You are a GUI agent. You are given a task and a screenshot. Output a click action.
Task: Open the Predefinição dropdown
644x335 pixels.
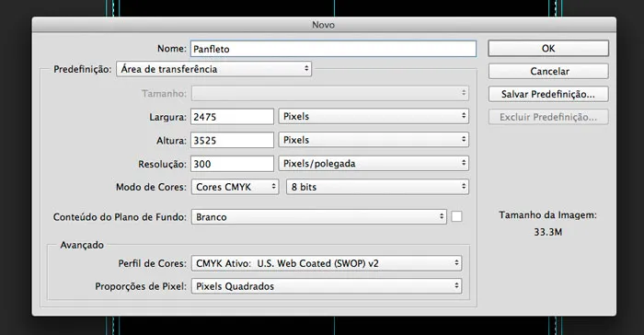(214, 69)
